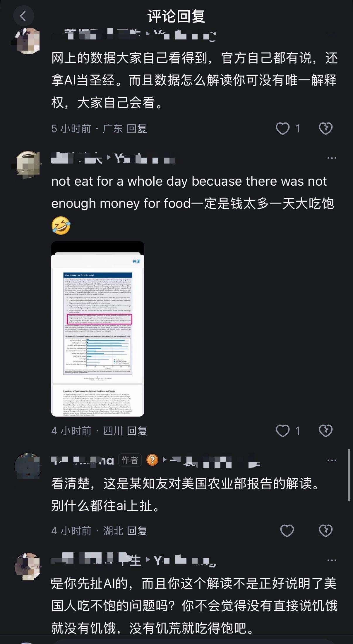
Task: Tap the 作者 author tag
Action: click(x=130, y=460)
